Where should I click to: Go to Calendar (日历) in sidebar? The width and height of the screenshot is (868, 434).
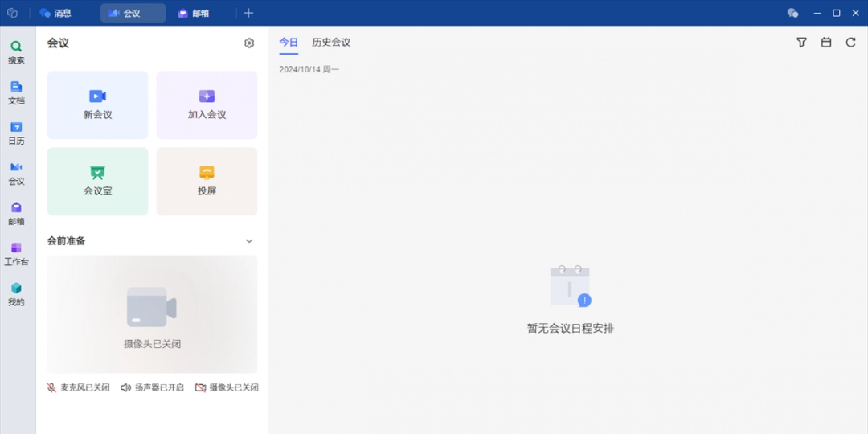(16, 133)
